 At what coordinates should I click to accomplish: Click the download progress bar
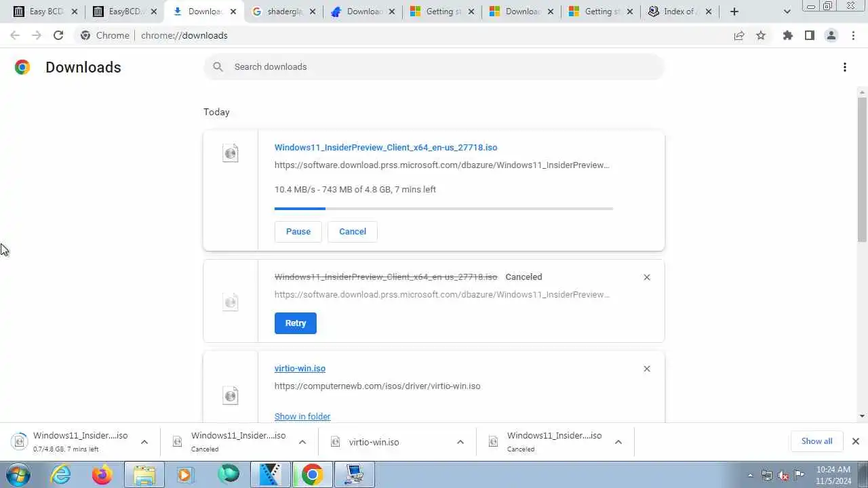point(443,209)
